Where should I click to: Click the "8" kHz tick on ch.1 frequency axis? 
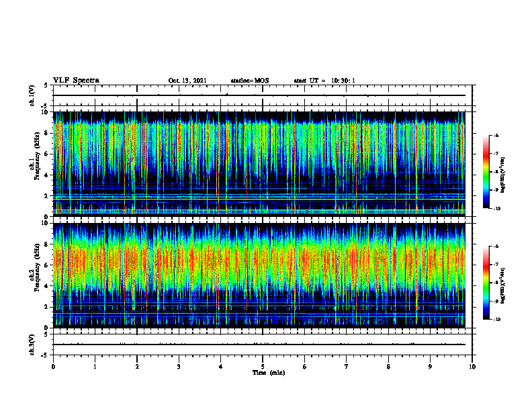(x=47, y=133)
